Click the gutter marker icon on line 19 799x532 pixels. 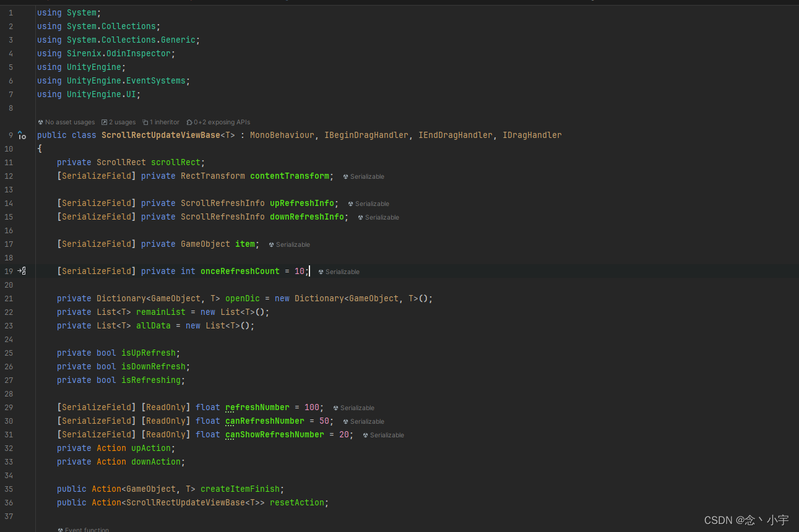click(x=22, y=271)
